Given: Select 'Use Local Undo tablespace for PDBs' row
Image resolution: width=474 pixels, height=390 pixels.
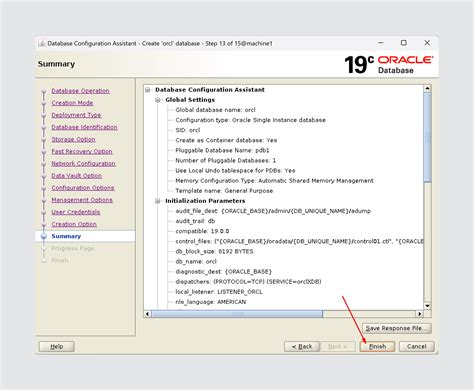Looking at the screenshot, I should [x=235, y=170].
